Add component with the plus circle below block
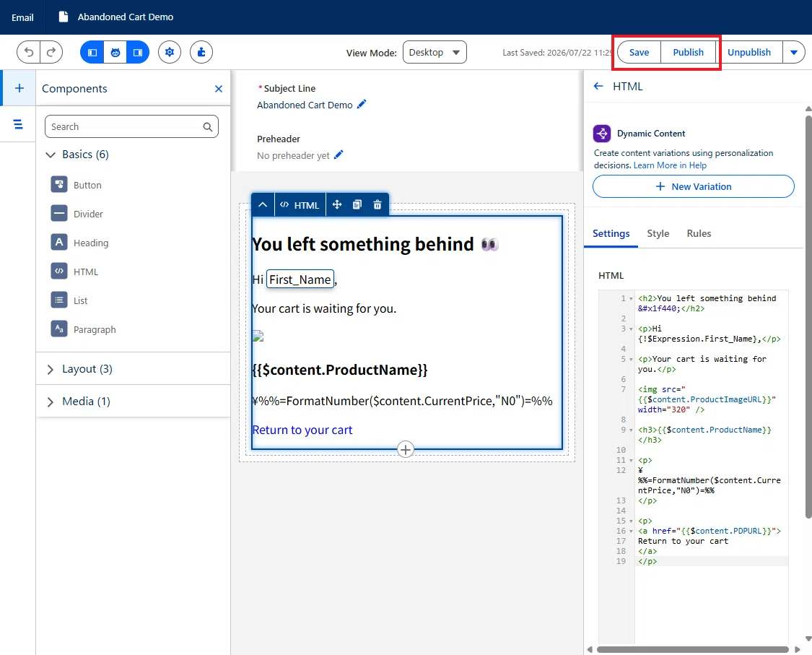 [x=406, y=449]
